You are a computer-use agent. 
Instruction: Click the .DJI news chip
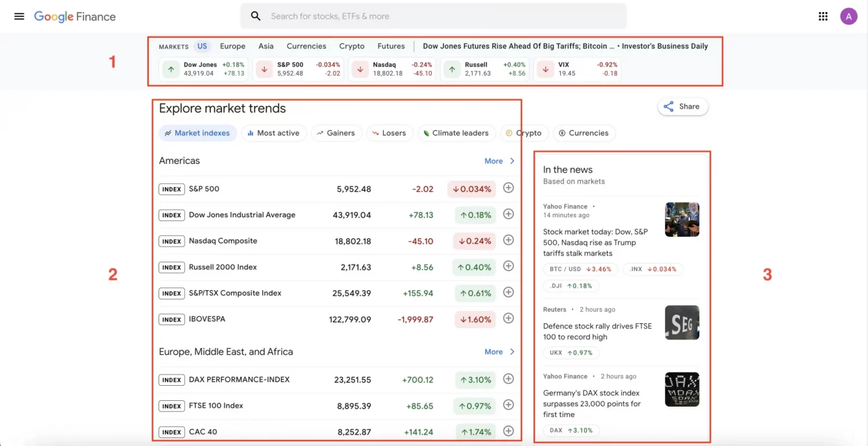571,286
